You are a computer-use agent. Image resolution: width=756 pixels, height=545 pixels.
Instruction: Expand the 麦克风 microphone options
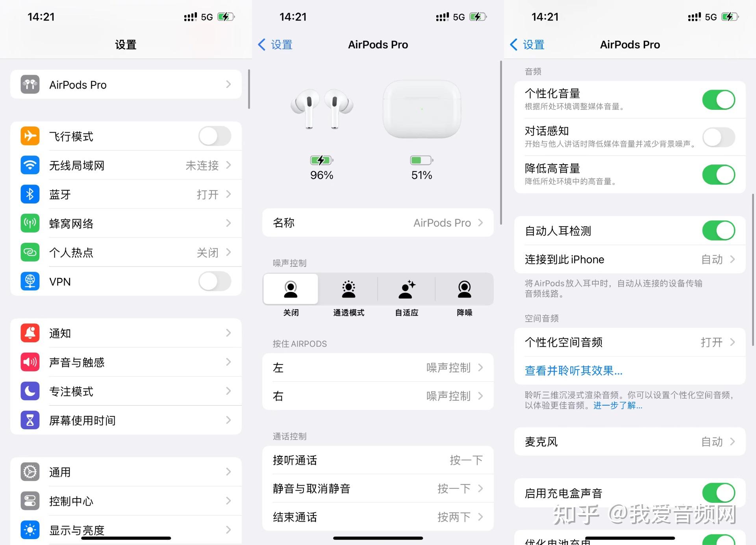[630, 442]
